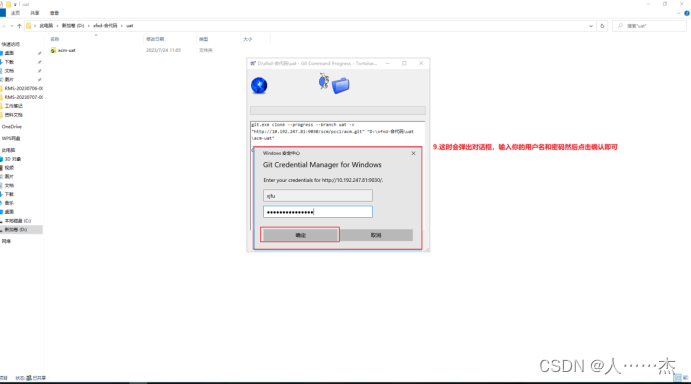This screenshot has height=384, width=691.
Task: Sort by the 修改日期 date modified column
Action: [155, 39]
